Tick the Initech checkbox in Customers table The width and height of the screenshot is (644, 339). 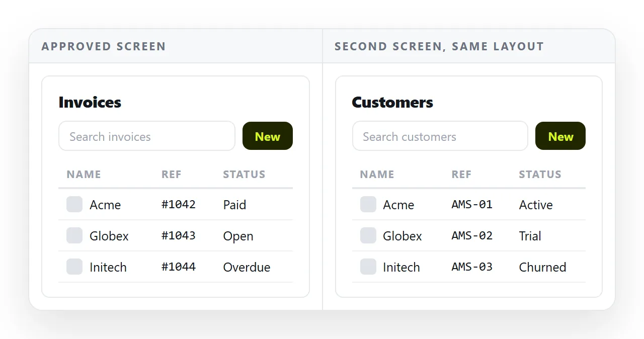click(x=368, y=267)
